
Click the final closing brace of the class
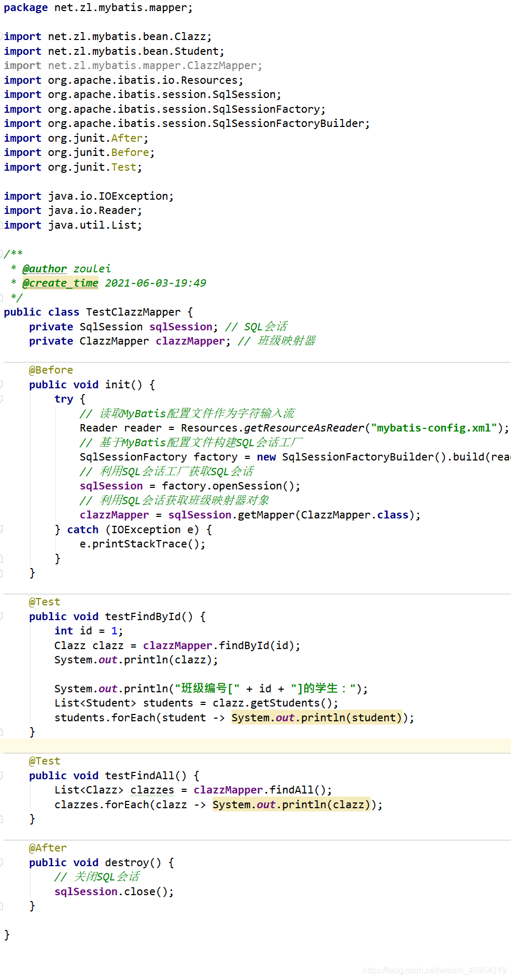[x=7, y=935]
